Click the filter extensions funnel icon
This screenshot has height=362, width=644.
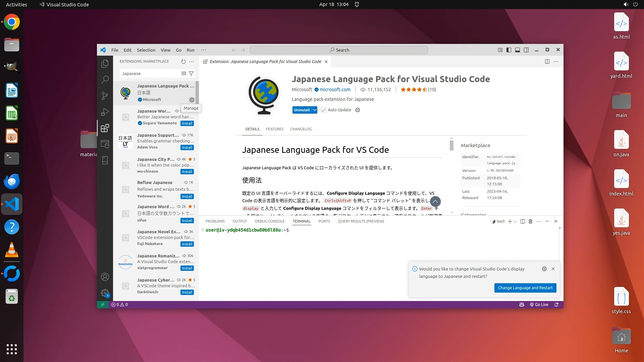[191, 73]
